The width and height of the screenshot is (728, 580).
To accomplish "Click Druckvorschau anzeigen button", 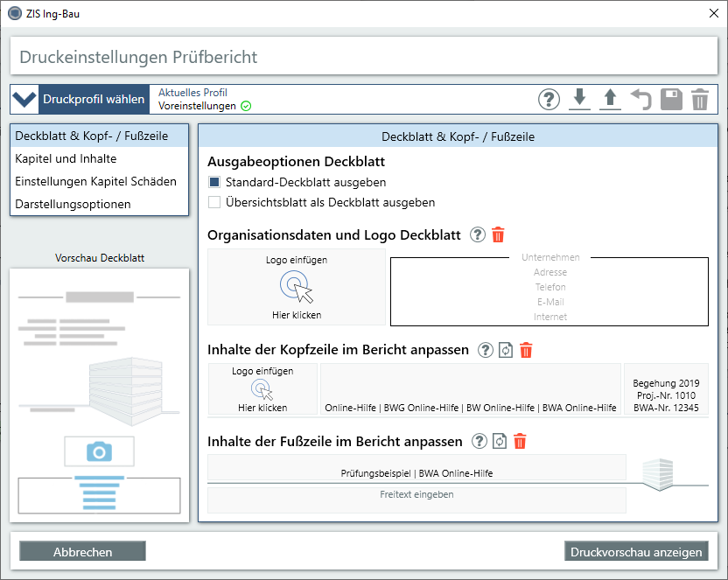I will pyautogui.click(x=636, y=552).
